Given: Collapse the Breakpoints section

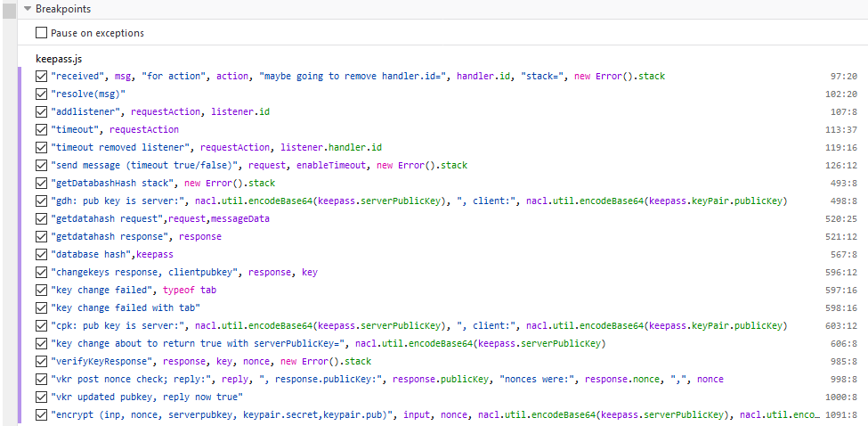Looking at the screenshot, I should 27,9.
